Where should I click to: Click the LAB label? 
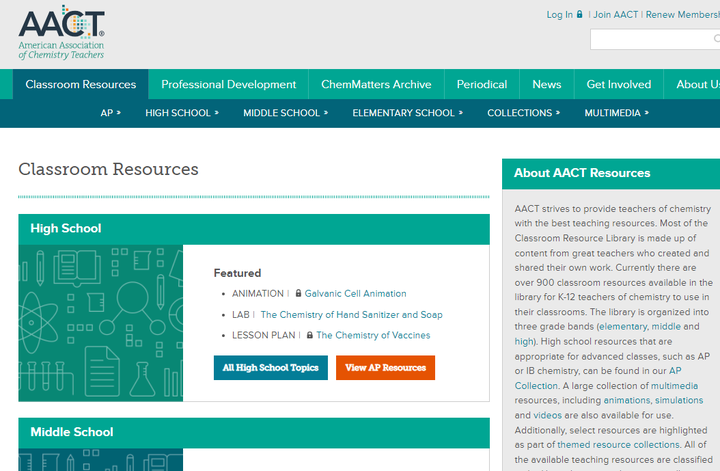(241, 314)
